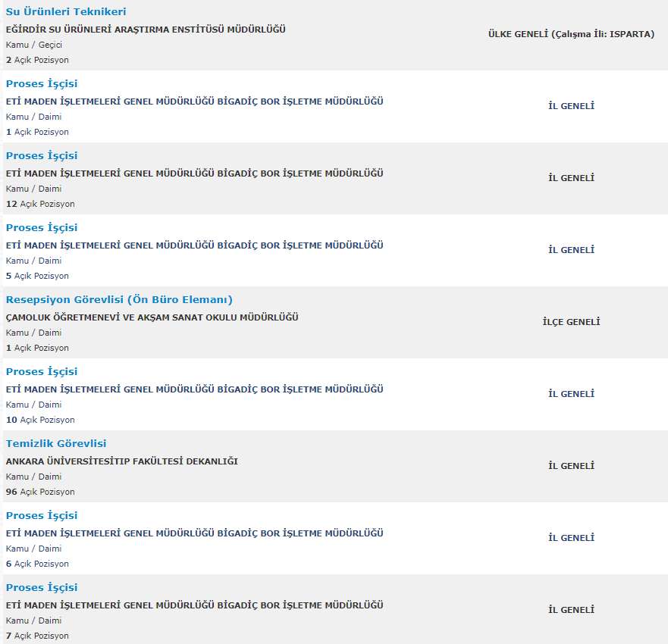Click ÜLKE GENELİ (Çalışma İli: ISPARTA) location
Screen dimensions: 668x644
pyautogui.click(x=571, y=34)
